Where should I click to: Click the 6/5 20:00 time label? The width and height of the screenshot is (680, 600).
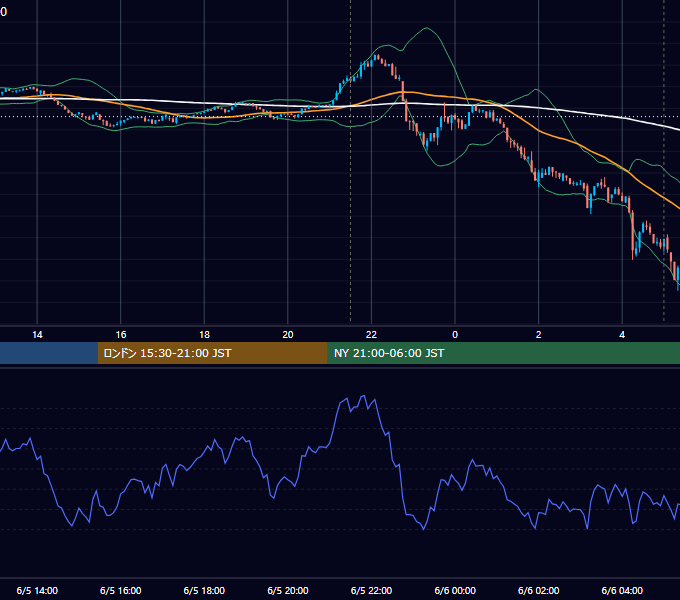click(288, 590)
